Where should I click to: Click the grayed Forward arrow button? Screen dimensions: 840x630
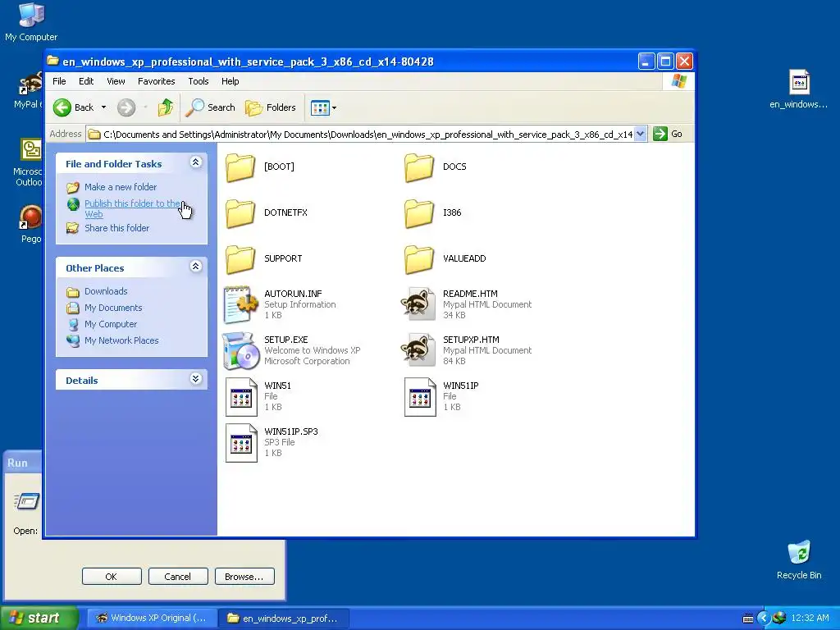(126, 107)
